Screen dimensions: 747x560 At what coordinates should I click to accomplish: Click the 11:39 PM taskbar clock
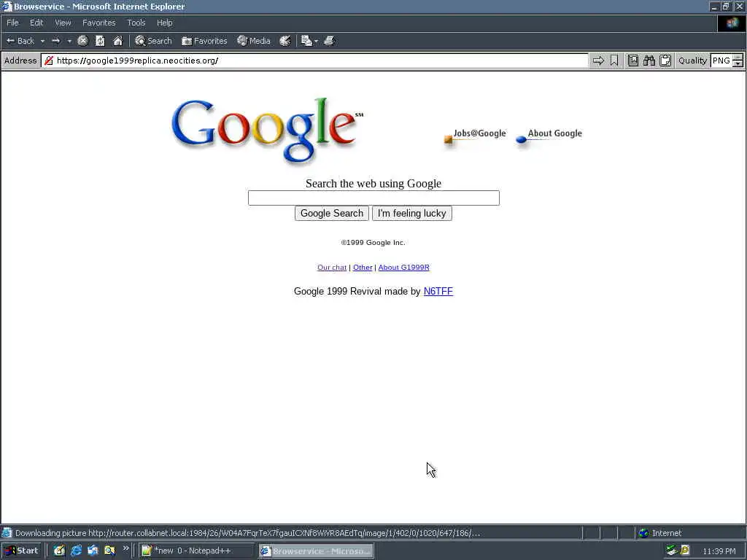[719, 551]
